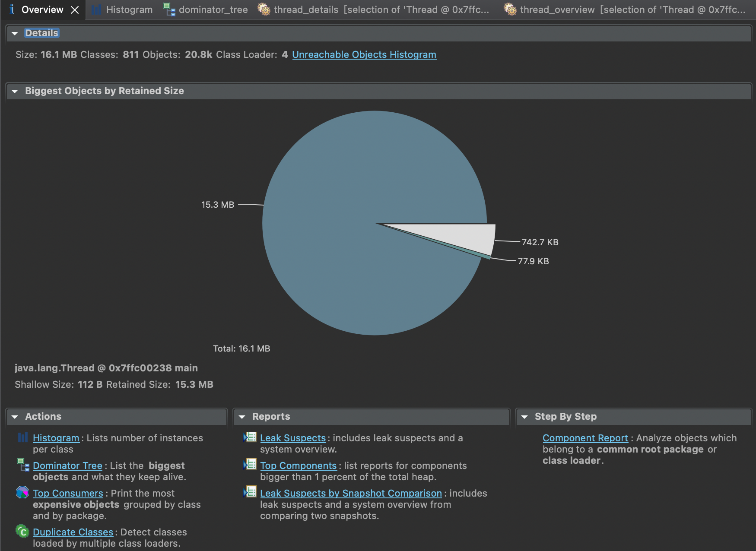Click the 77.9 KB pie label
This screenshot has width=756, height=551.
(534, 261)
